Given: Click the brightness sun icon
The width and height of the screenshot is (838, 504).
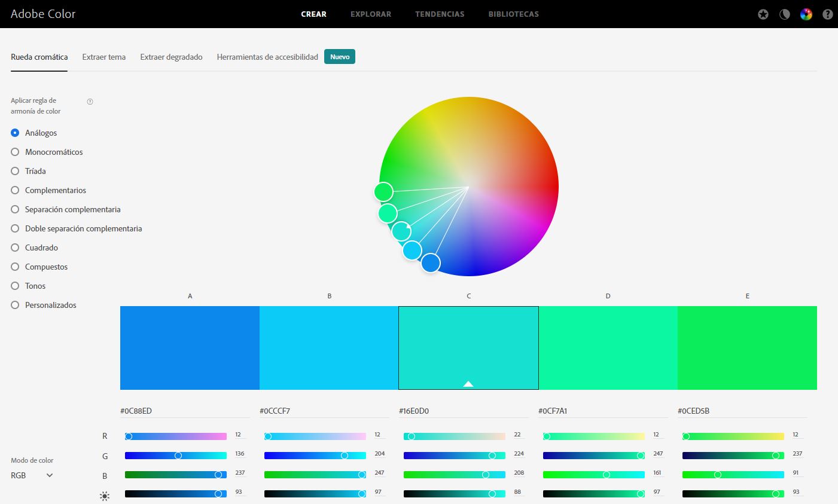Looking at the screenshot, I should click(x=105, y=496).
